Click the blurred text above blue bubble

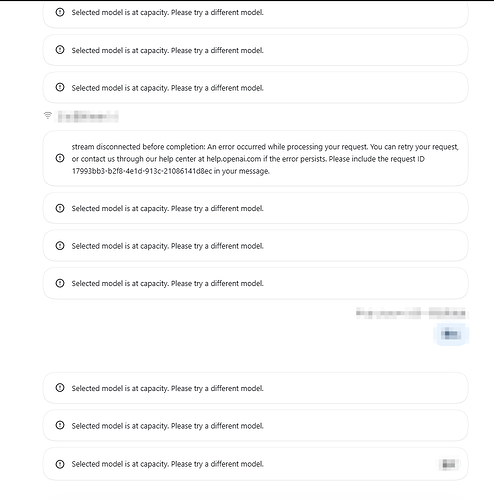coord(411,313)
